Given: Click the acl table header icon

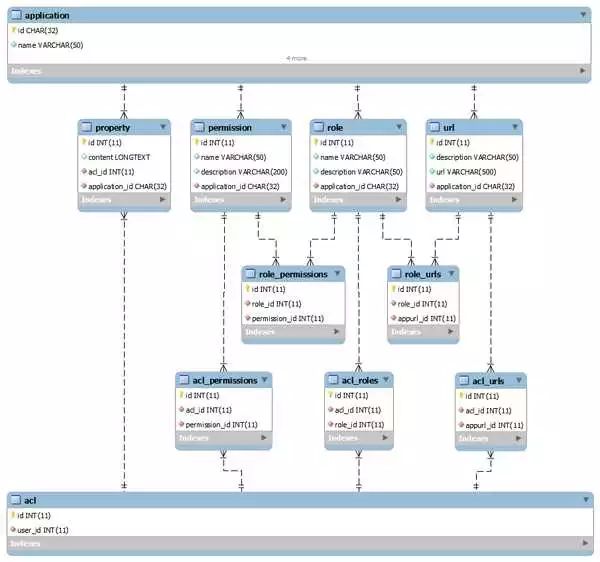Looking at the screenshot, I should click(15, 500).
